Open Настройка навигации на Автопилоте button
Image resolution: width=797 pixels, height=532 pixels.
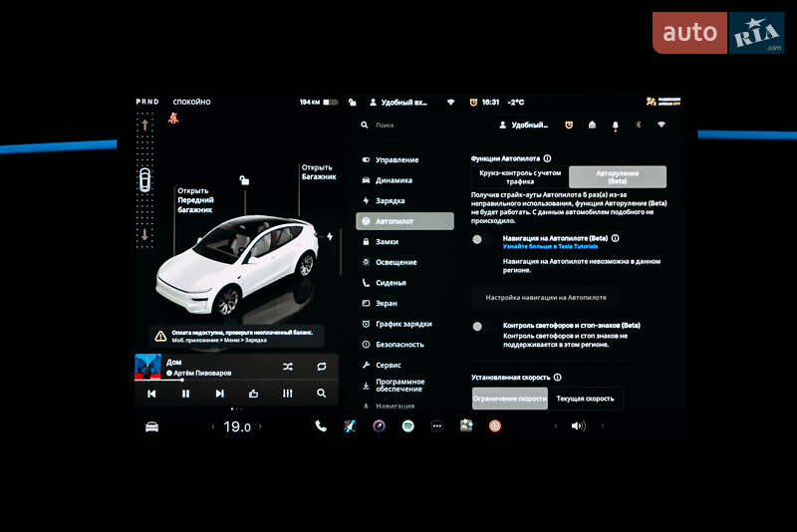(x=545, y=297)
